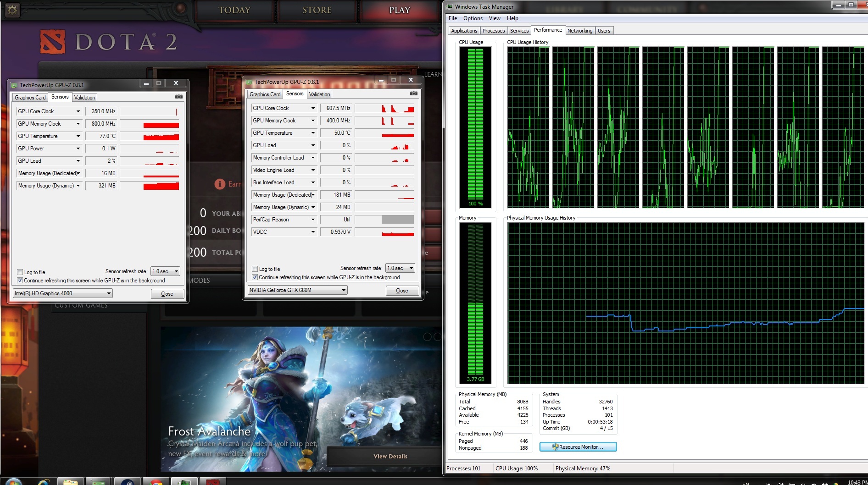Open Help menu in Task Manager

[x=512, y=18]
